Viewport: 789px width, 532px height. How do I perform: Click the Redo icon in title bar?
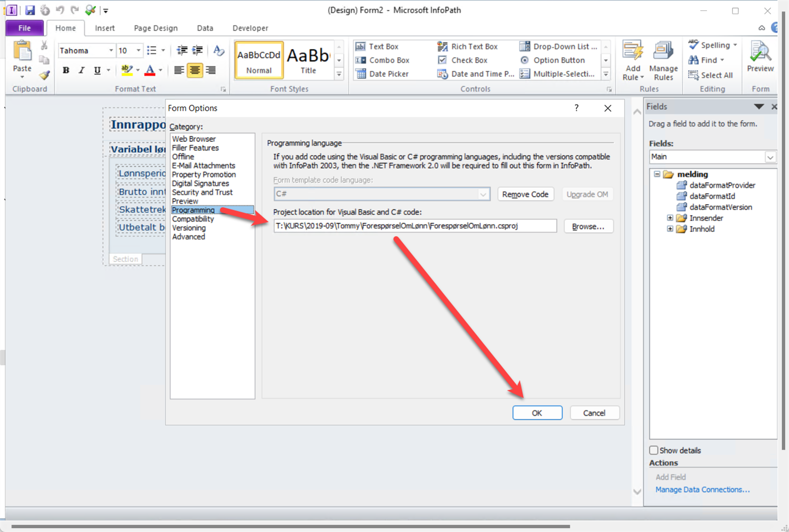click(75, 10)
